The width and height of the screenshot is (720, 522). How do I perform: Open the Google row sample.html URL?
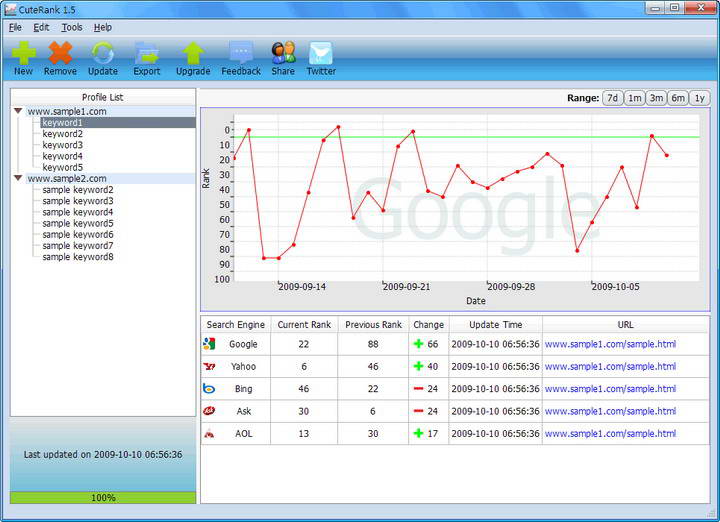[610, 344]
